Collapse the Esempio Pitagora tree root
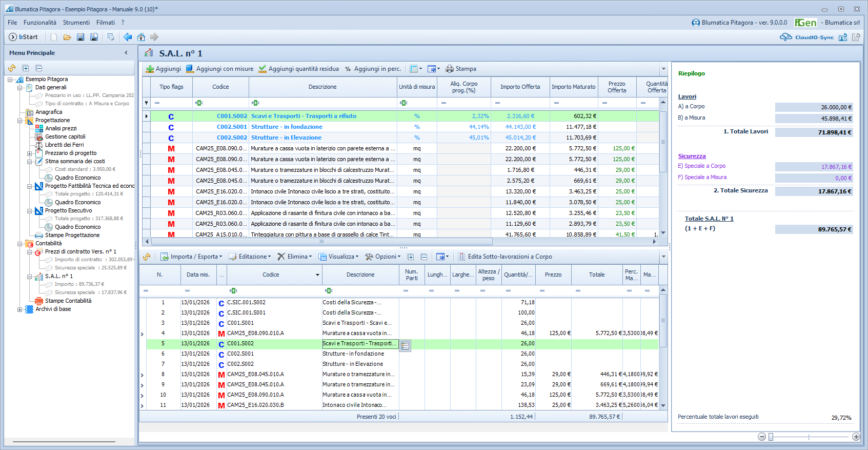 coord(10,80)
